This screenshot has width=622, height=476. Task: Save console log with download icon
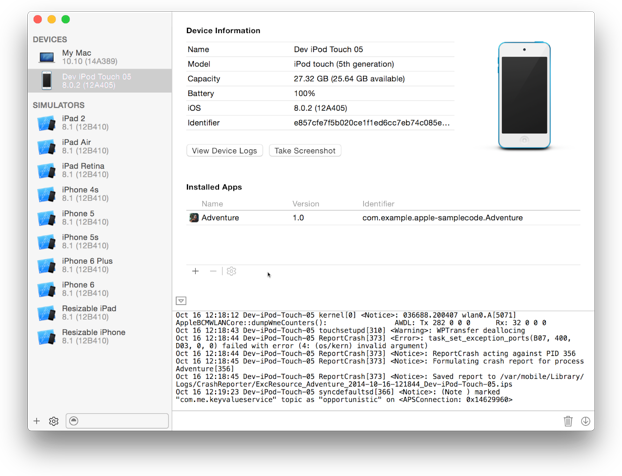(x=586, y=421)
